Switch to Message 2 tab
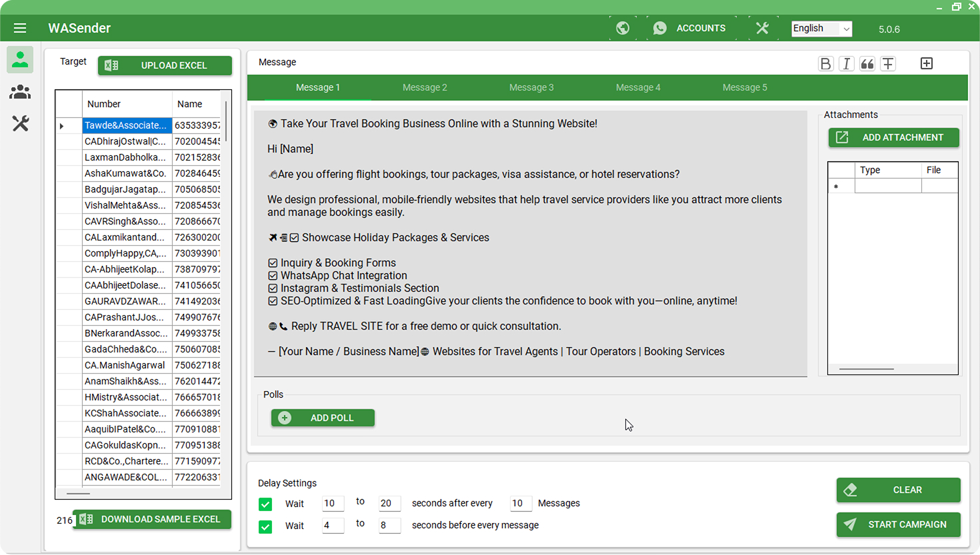The image size is (980, 555). [425, 87]
